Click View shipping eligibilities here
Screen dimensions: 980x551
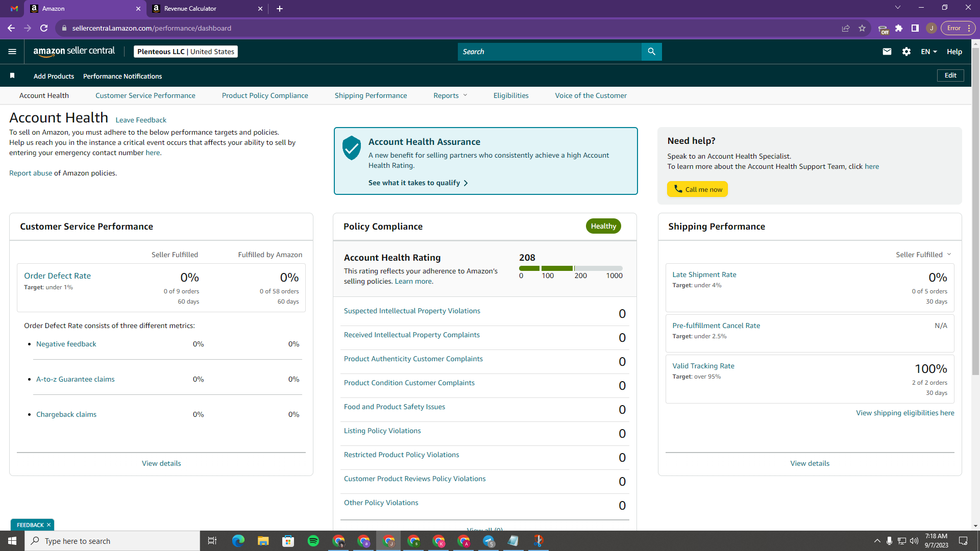pyautogui.click(x=905, y=413)
